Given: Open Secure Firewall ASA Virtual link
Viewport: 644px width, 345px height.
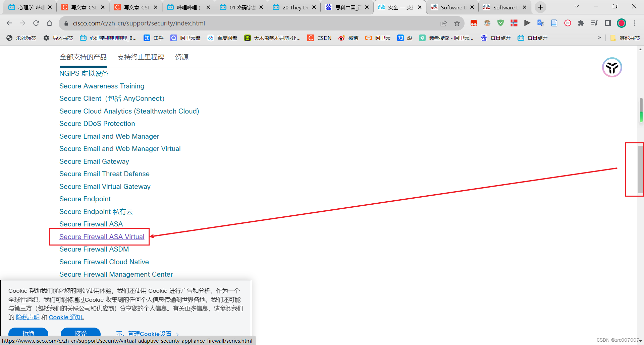Looking at the screenshot, I should tap(102, 237).
